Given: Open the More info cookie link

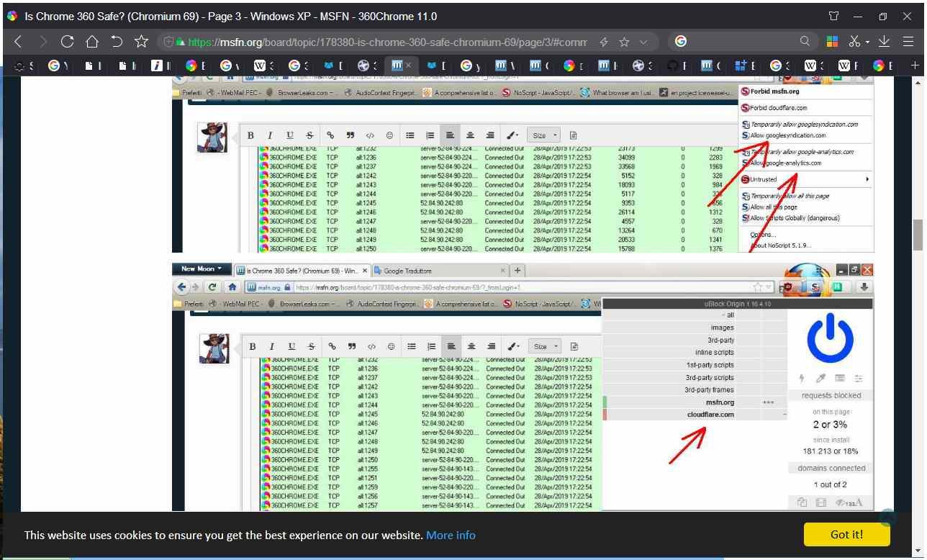Looking at the screenshot, I should [451, 535].
